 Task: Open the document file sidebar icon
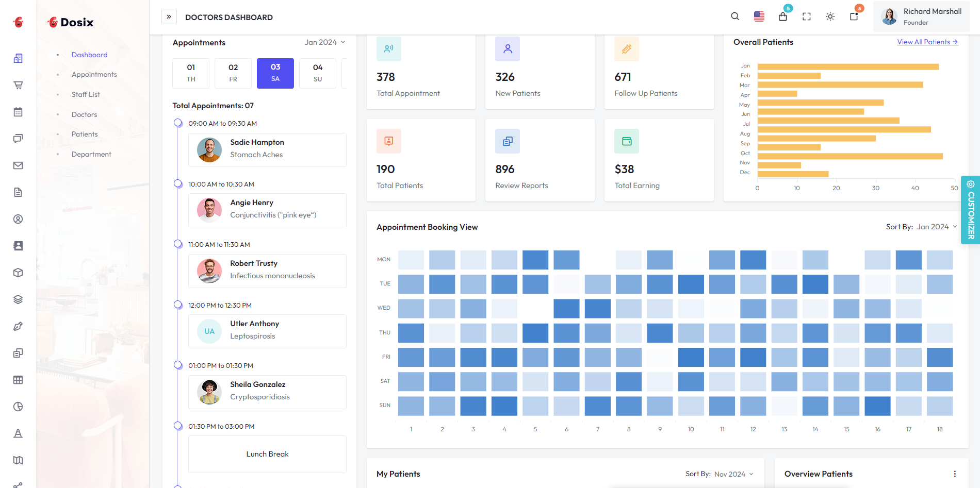pos(18,192)
